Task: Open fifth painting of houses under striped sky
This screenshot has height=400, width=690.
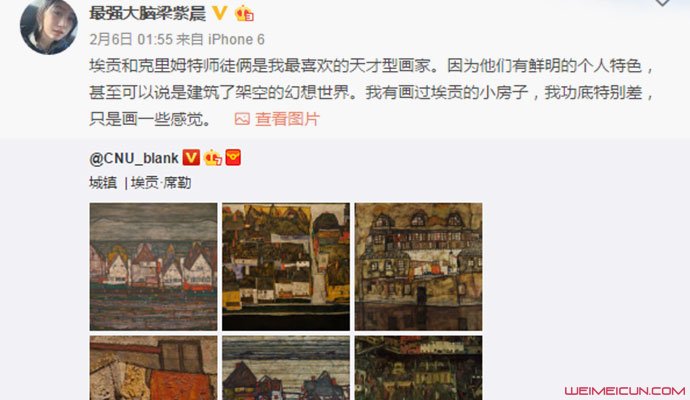Action: [286, 368]
